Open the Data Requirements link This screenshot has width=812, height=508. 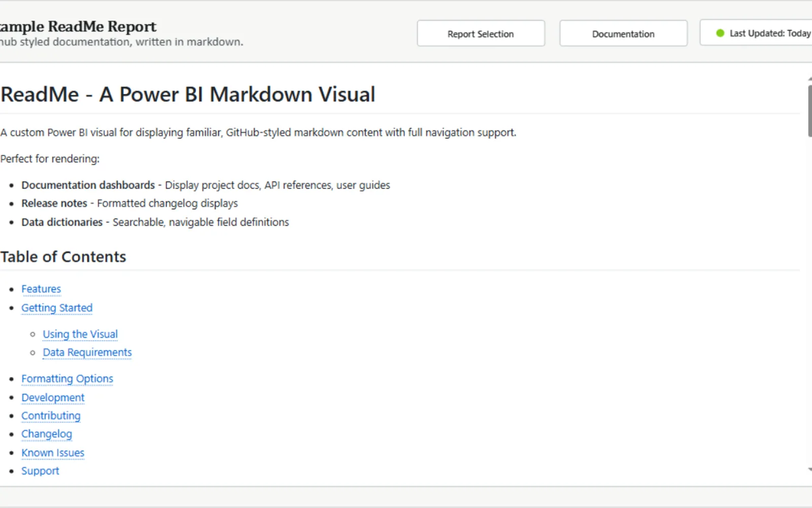(x=87, y=352)
